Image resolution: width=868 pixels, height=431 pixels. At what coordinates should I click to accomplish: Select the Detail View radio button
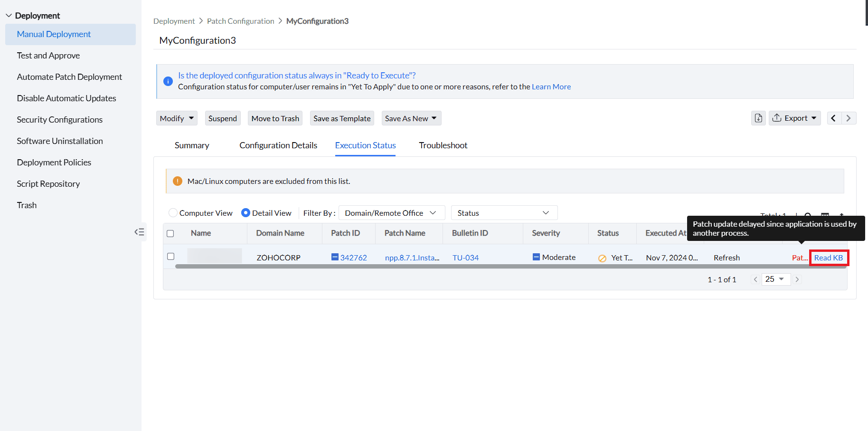(x=245, y=213)
